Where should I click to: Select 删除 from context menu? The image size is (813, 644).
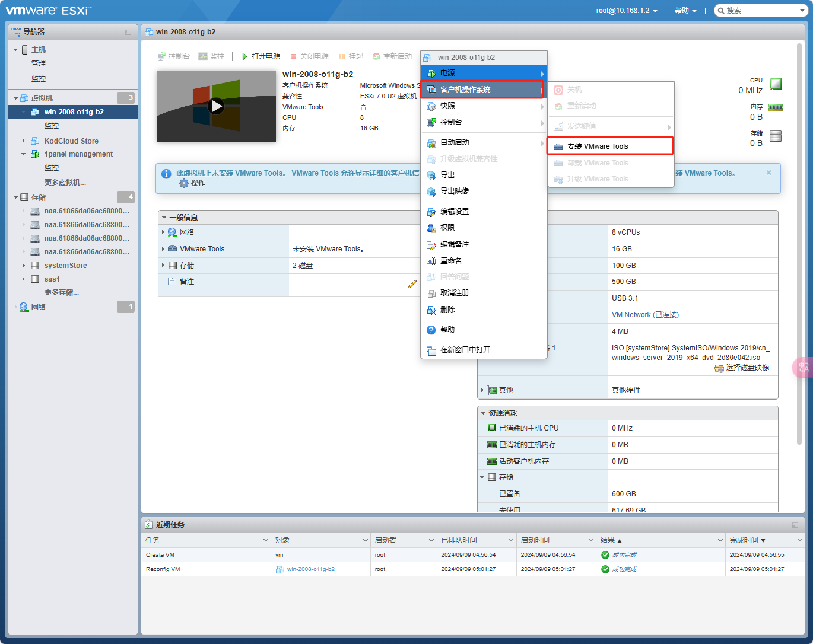point(484,310)
